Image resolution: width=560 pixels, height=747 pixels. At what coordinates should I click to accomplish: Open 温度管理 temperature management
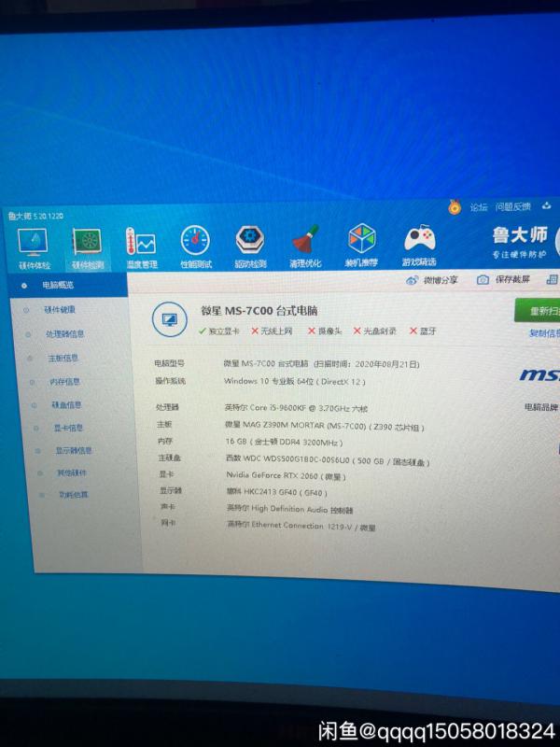[x=142, y=247]
